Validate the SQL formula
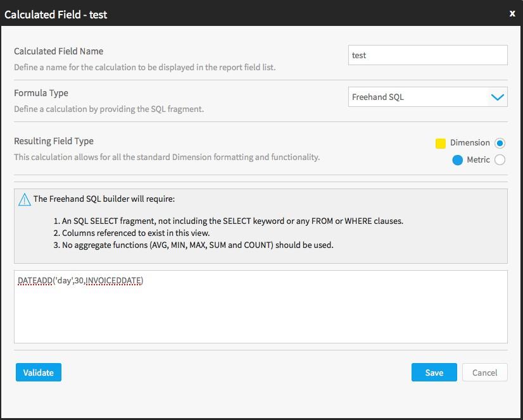This screenshot has height=420, width=523. pyautogui.click(x=39, y=373)
